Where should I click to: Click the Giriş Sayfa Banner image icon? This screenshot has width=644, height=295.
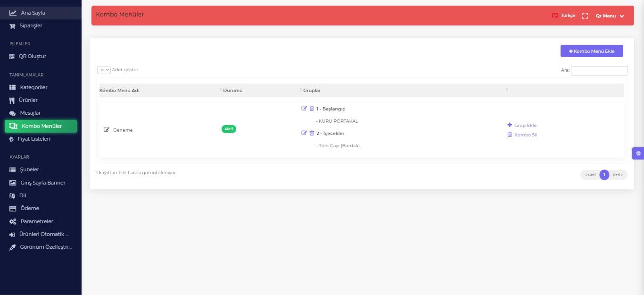(13, 183)
